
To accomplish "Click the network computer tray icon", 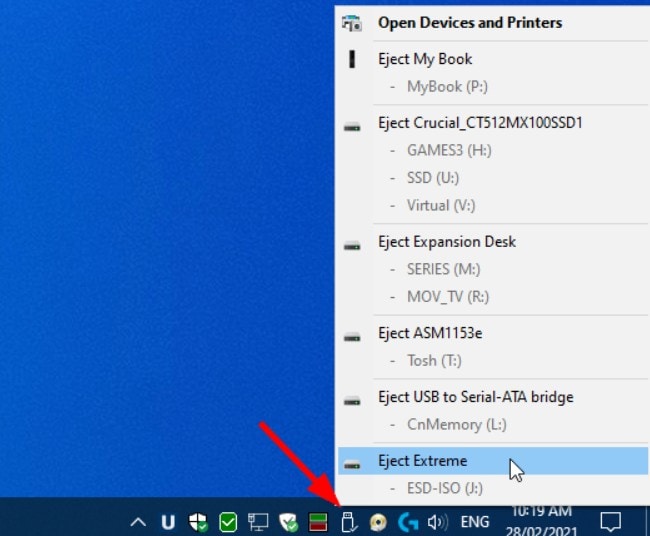I will coord(258,522).
